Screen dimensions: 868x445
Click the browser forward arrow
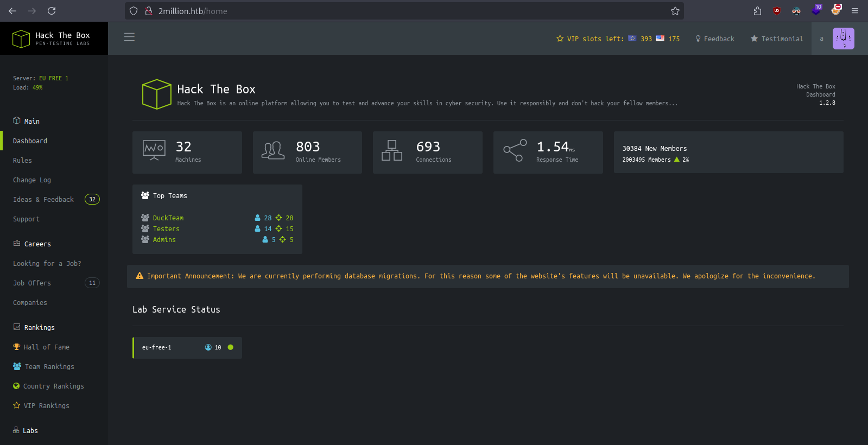pos(32,11)
